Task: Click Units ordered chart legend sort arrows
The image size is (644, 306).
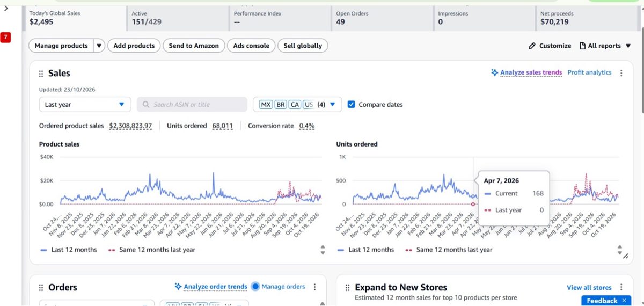Action: [x=620, y=250]
